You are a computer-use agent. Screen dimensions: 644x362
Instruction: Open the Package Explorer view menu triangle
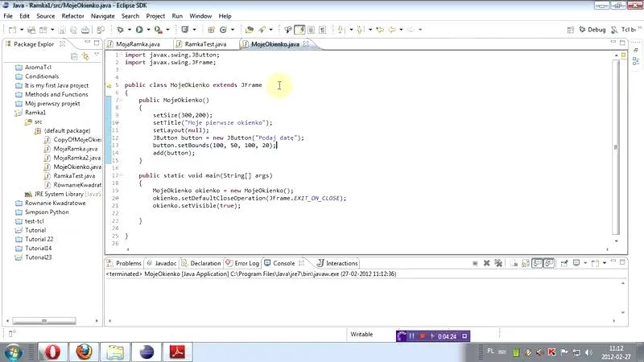(97, 55)
